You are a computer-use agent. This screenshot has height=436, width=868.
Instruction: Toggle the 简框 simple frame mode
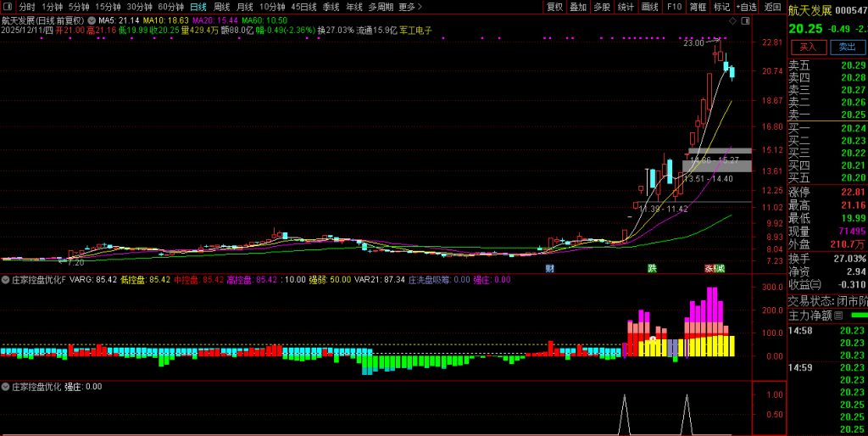tap(698, 7)
